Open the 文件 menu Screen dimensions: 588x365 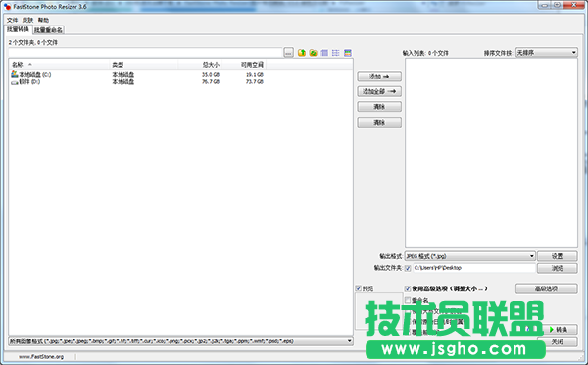pos(12,20)
